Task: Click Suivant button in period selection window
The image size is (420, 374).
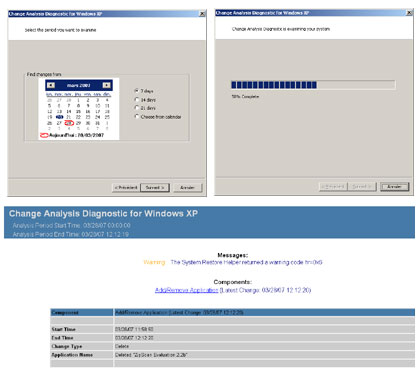Action: click(155, 188)
